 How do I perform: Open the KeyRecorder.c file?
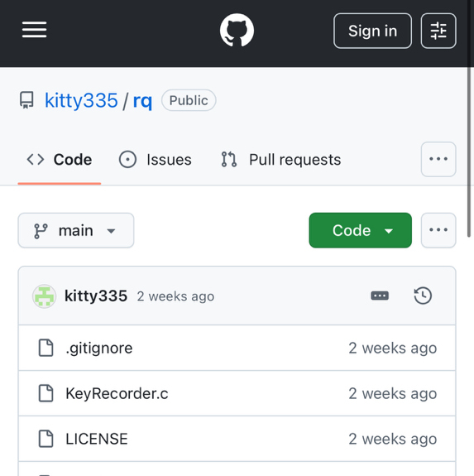pyautogui.click(x=117, y=393)
